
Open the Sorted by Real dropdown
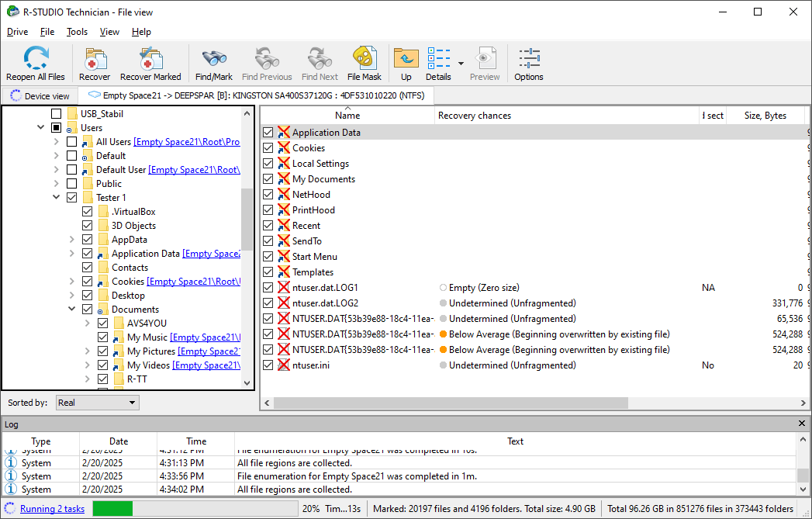98,403
